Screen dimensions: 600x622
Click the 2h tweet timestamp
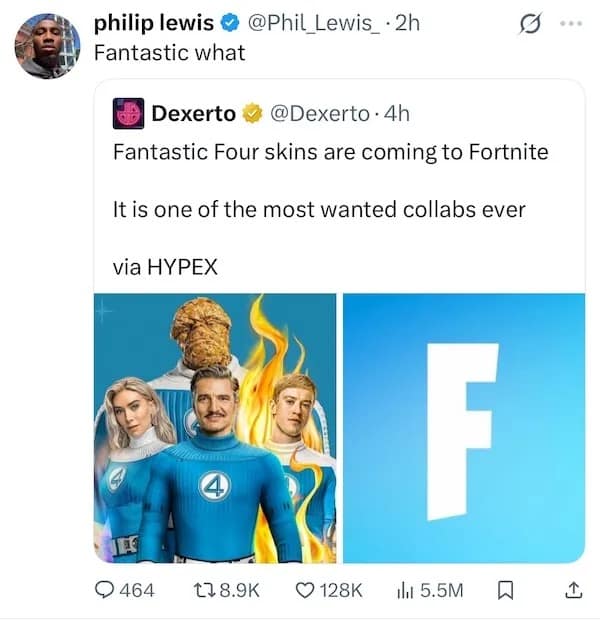[x=408, y=23]
